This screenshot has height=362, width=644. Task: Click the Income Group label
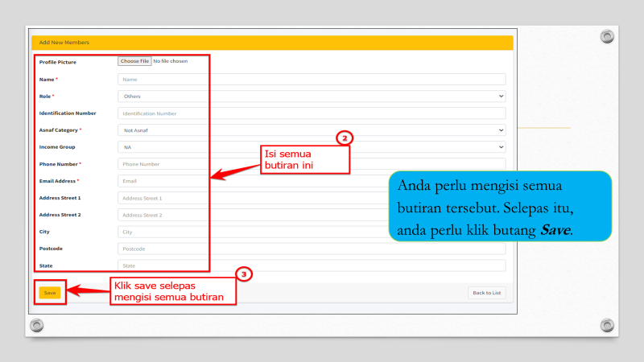pyautogui.click(x=57, y=147)
